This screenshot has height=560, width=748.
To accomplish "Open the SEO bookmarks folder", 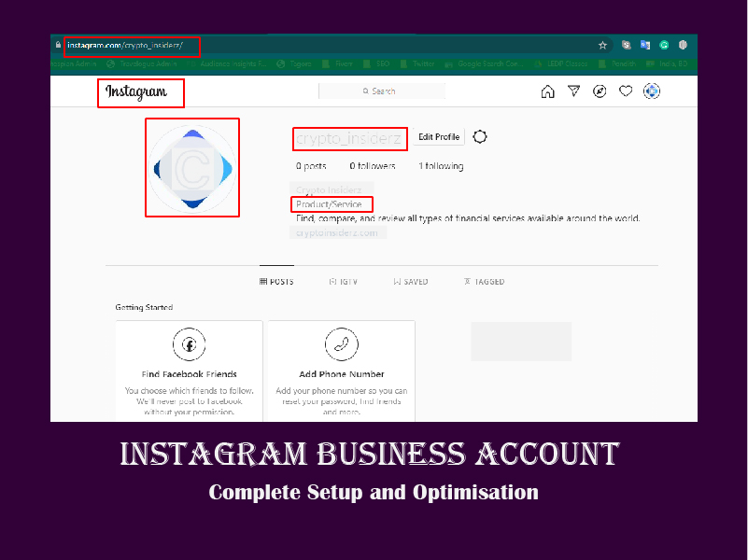I will [376, 63].
